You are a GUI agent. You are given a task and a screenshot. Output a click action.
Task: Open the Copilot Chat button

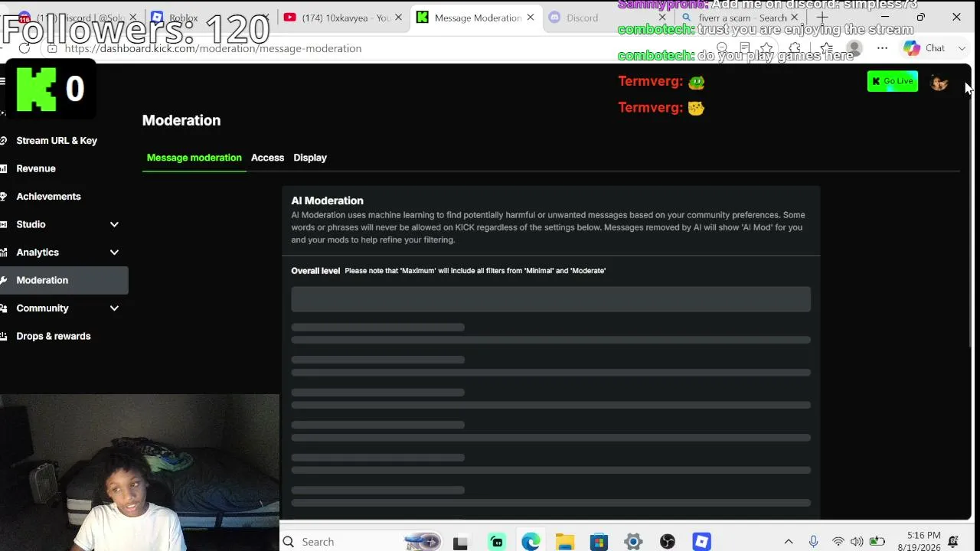click(924, 48)
